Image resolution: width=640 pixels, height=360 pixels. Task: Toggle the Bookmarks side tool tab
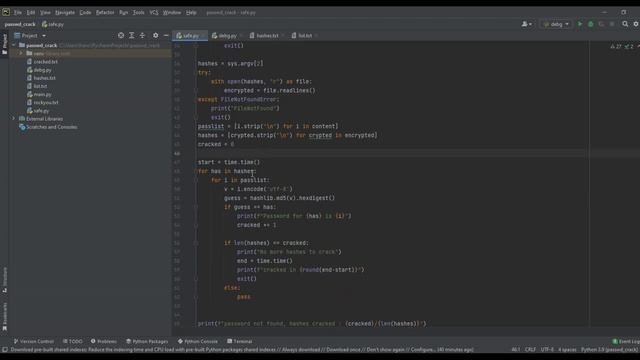4,316
